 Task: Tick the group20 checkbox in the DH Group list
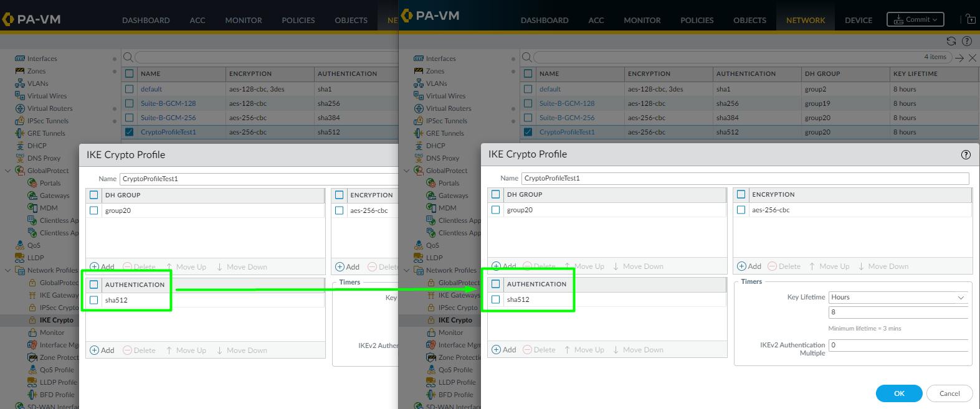(495, 210)
